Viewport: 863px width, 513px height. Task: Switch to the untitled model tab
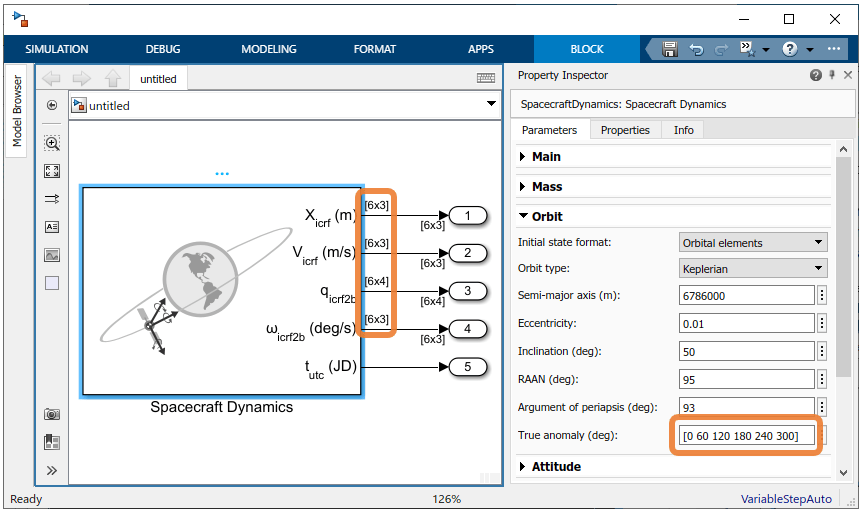[159, 79]
